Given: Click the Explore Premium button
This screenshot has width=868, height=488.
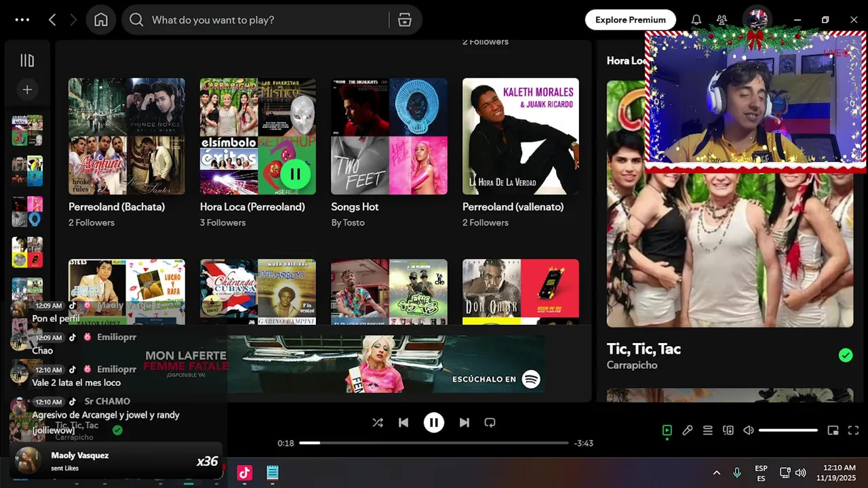Looking at the screenshot, I should [x=631, y=20].
